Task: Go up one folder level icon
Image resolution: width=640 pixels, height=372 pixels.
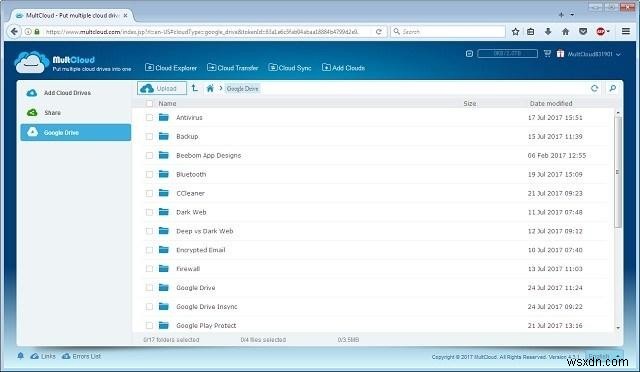Action: pyautogui.click(x=195, y=88)
